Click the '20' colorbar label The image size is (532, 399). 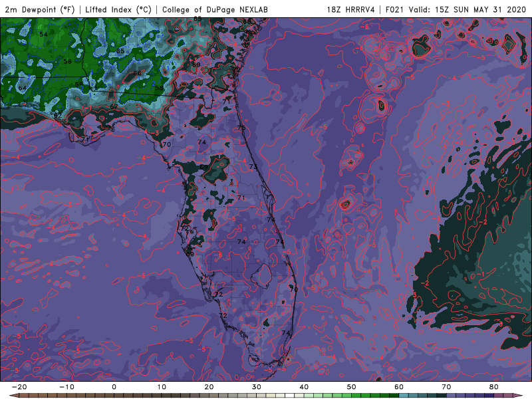(x=209, y=387)
